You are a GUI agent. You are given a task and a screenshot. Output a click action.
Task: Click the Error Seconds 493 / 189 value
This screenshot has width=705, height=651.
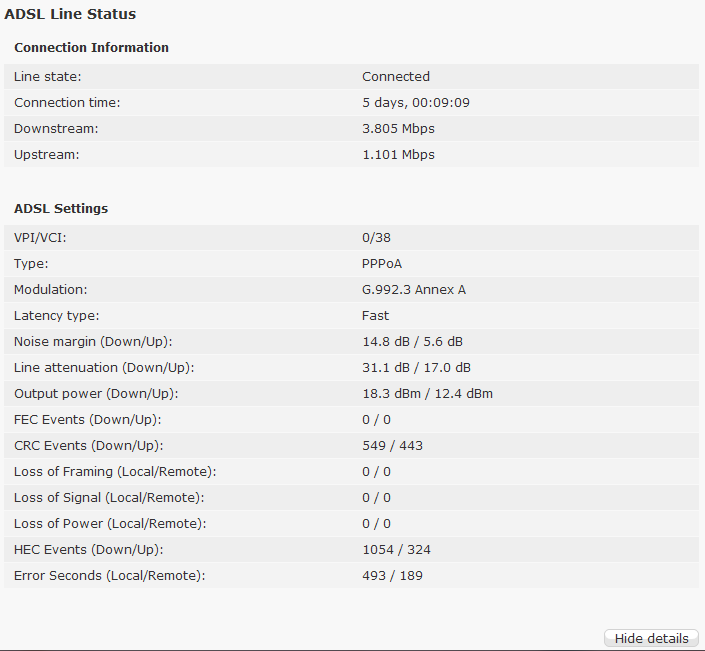(x=393, y=575)
